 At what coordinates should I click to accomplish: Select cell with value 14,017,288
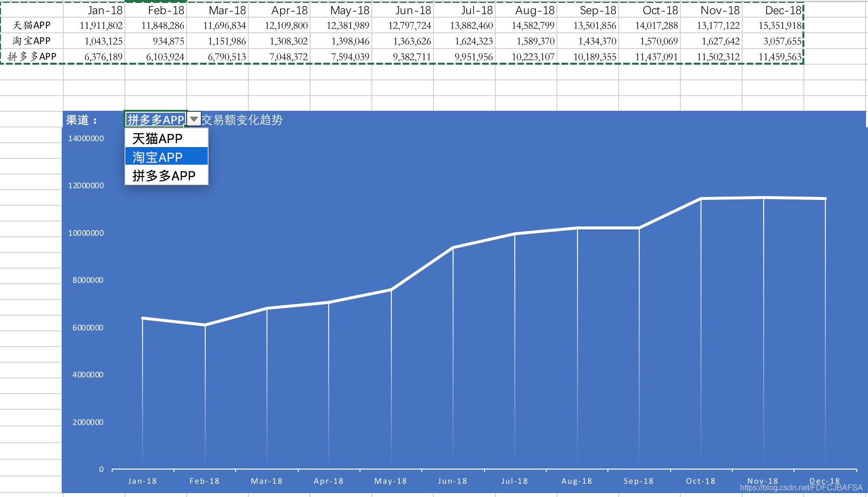(650, 25)
